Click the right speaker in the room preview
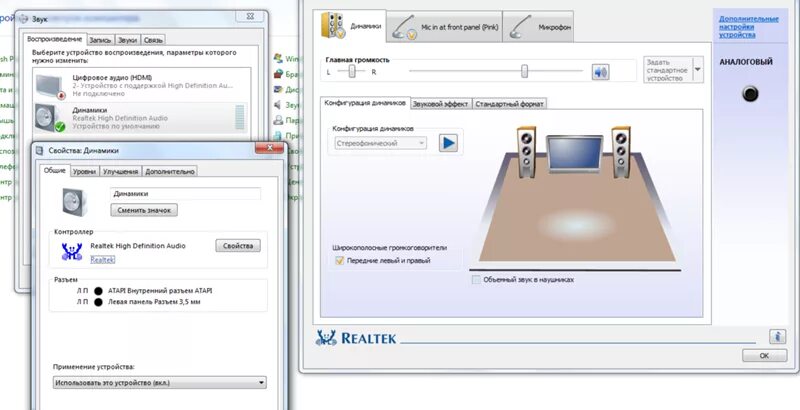This screenshot has height=410, width=800. tap(621, 152)
